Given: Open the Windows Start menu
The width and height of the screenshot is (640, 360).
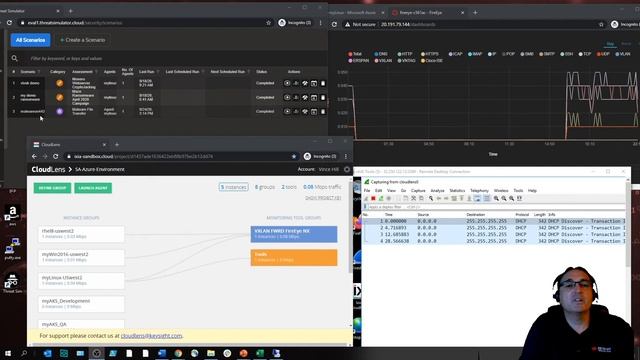Looking at the screenshot, I should pyautogui.click(x=7, y=353).
